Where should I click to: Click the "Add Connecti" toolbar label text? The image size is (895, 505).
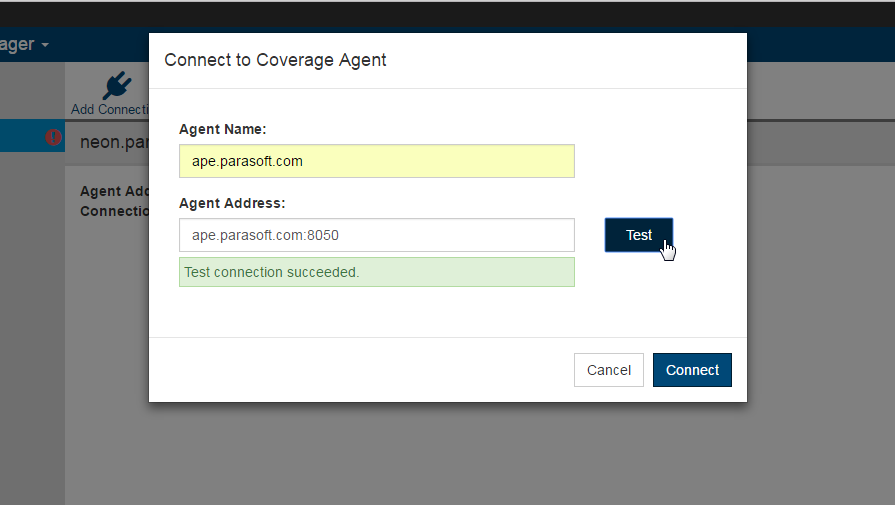click(x=110, y=110)
